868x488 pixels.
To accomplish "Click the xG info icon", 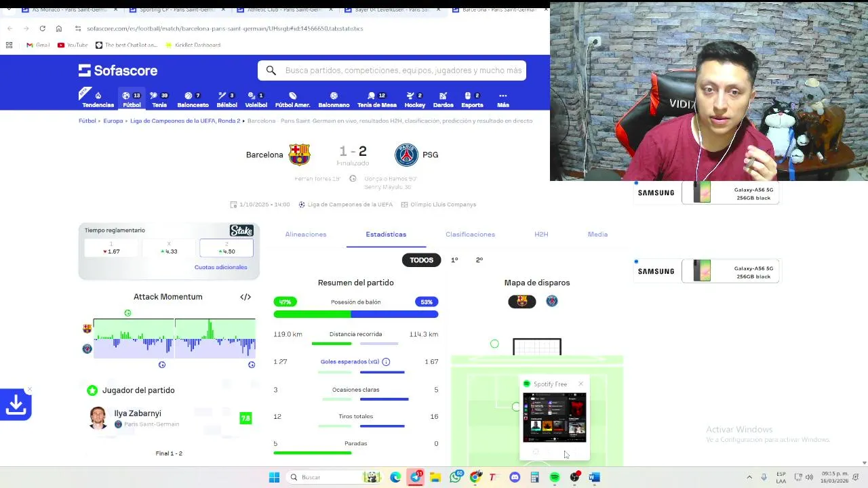I will [386, 362].
